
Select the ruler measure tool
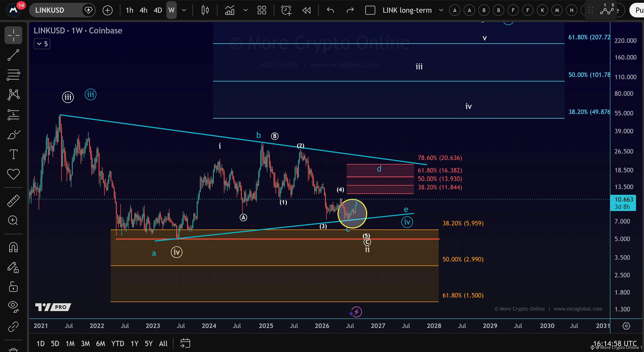(13, 201)
